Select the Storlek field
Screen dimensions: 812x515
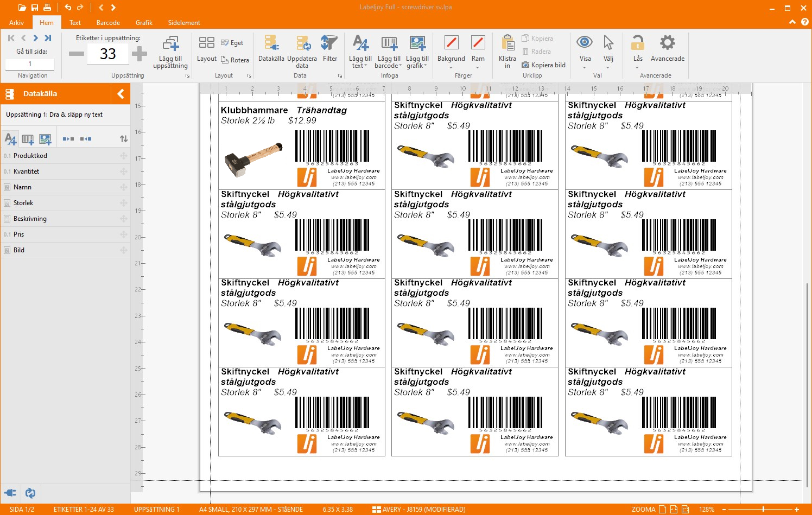65,203
